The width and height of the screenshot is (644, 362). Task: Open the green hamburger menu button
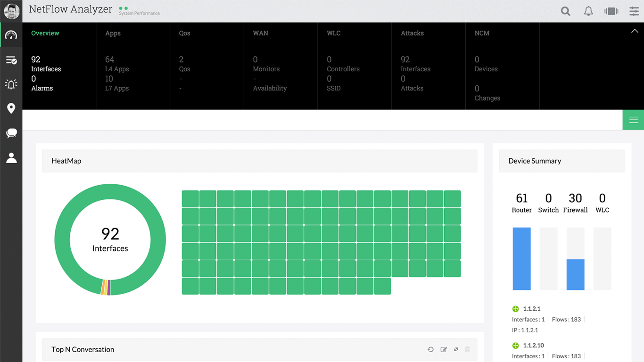point(633,120)
